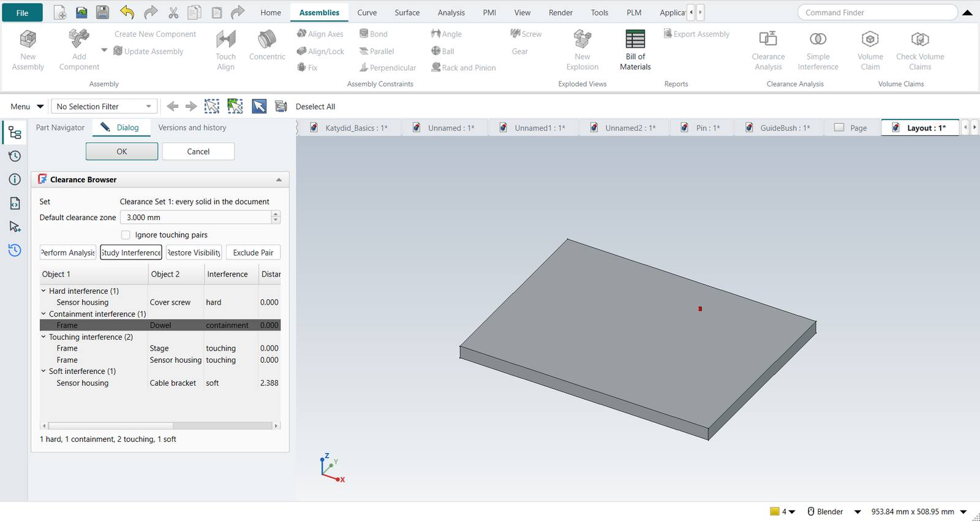Click the Add Component tool
The height and width of the screenshot is (521, 980).
(79, 50)
